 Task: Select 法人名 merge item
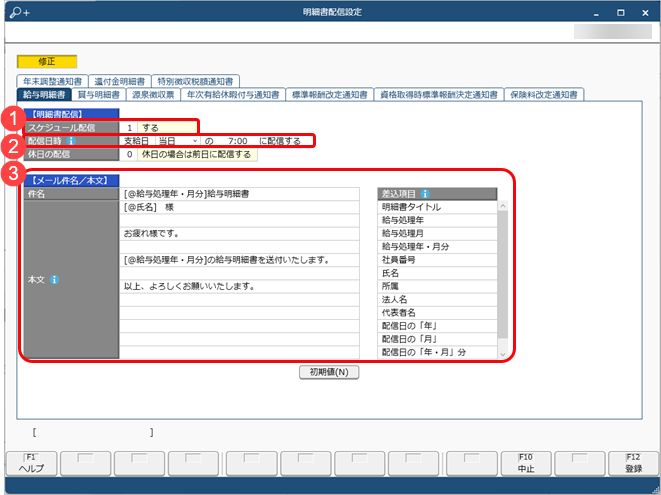(x=438, y=300)
